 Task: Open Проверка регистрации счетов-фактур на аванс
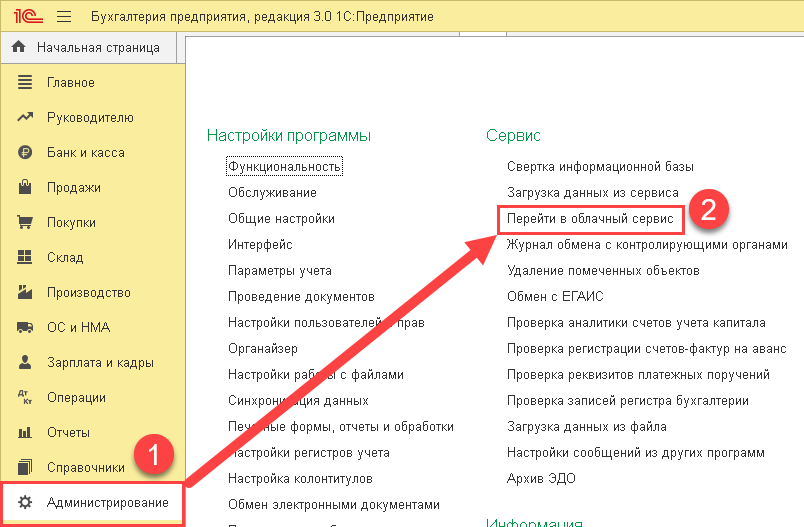(x=647, y=349)
